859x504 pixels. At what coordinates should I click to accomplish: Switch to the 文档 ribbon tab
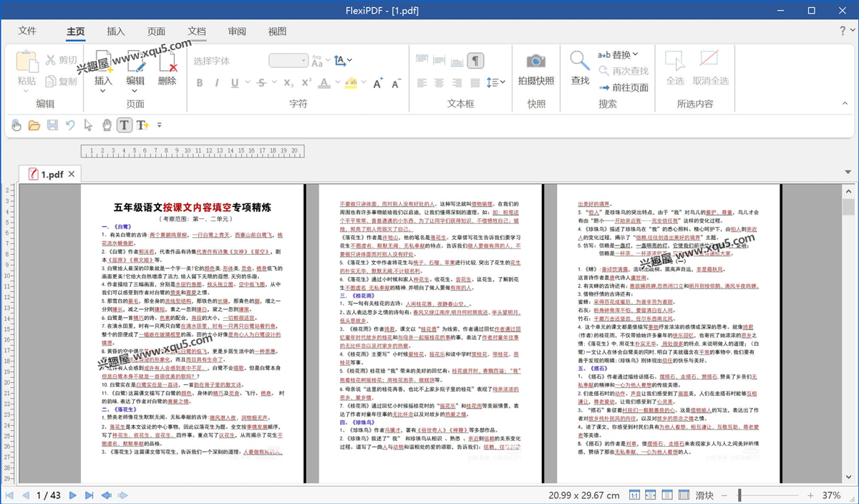coord(197,31)
